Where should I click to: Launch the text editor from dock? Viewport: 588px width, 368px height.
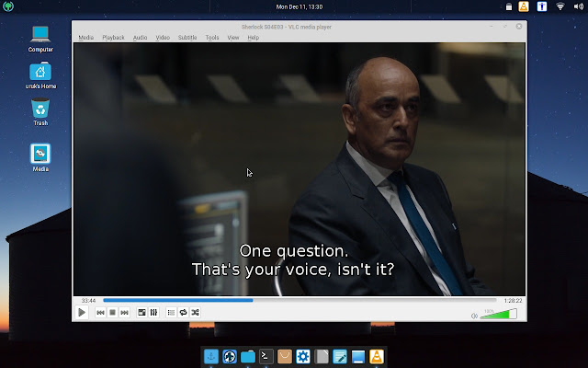tap(340, 356)
